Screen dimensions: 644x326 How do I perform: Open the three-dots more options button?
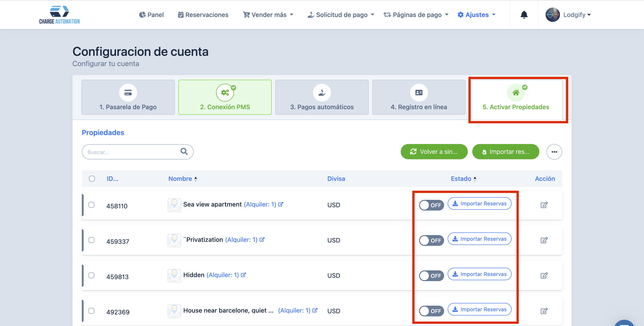(x=554, y=152)
